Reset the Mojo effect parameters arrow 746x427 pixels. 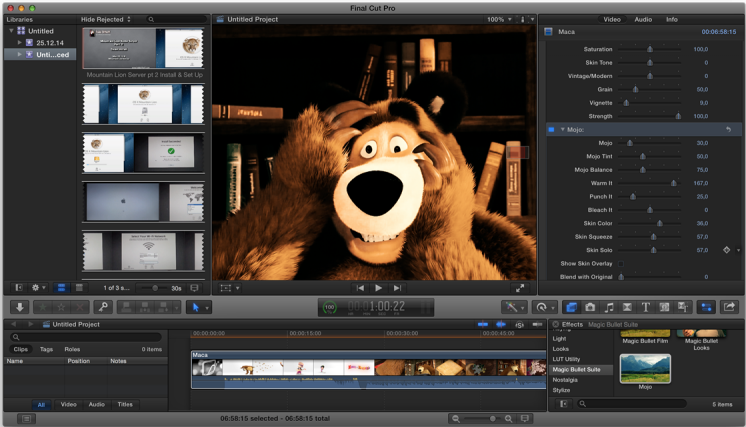coord(728,129)
